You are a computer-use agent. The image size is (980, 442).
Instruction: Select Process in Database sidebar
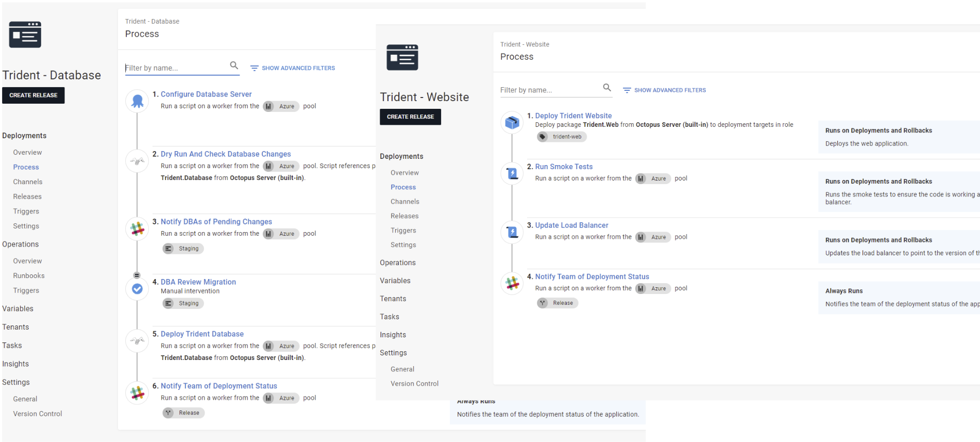(26, 167)
